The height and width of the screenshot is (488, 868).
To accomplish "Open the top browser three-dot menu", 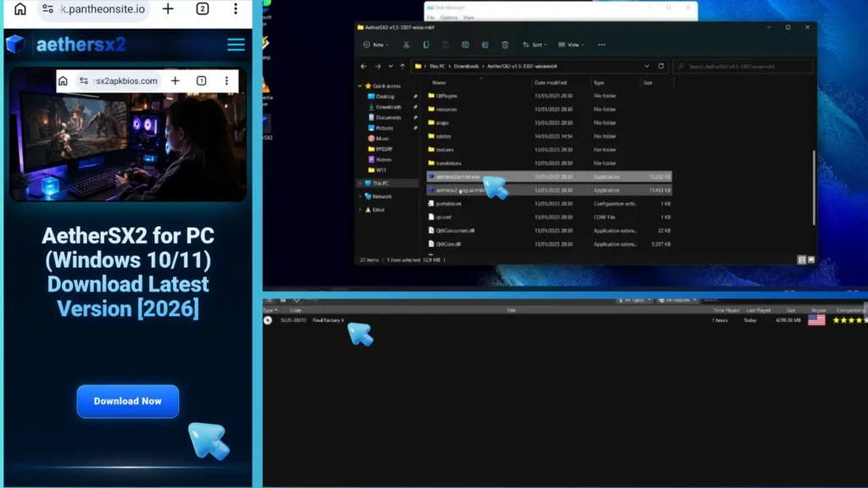I will pyautogui.click(x=236, y=8).
